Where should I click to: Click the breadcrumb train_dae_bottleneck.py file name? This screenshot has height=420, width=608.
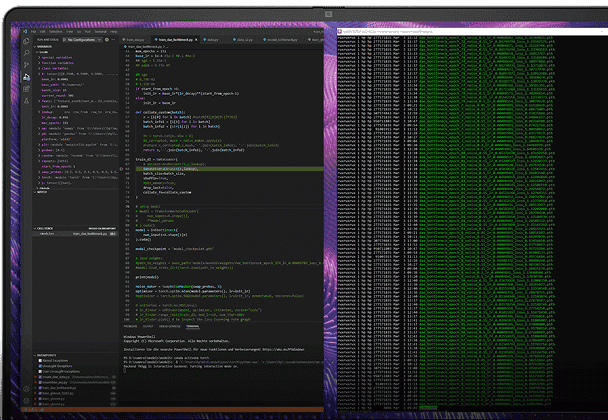(147, 47)
